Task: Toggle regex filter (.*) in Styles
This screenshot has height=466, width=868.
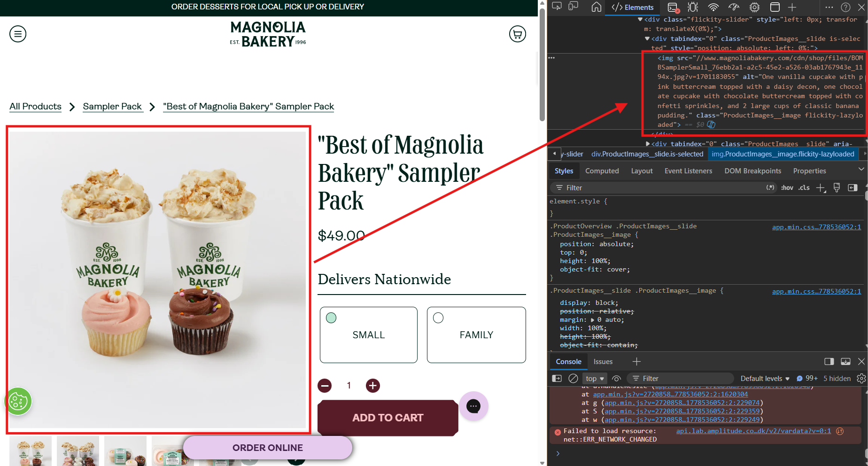Action: [x=770, y=188]
